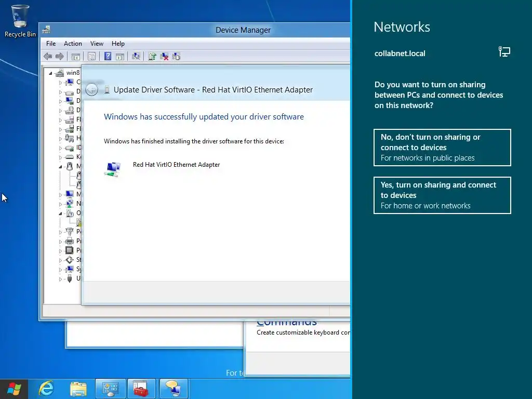Click the wired network icon beside collabnet.local
The width and height of the screenshot is (532, 399).
(x=504, y=51)
